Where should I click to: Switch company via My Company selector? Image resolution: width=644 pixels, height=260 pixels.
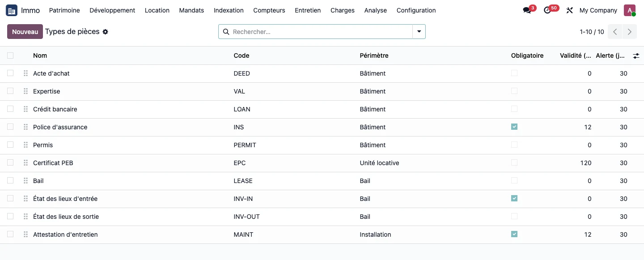pos(598,10)
